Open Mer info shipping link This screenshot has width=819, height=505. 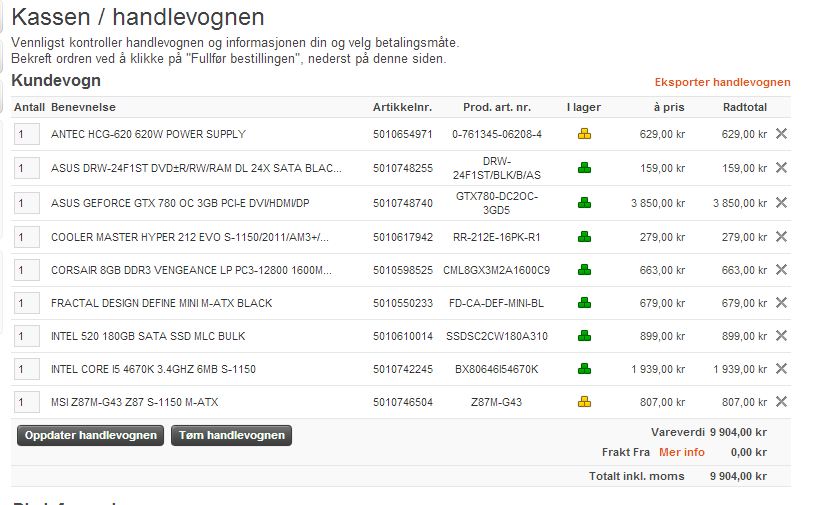click(682, 452)
